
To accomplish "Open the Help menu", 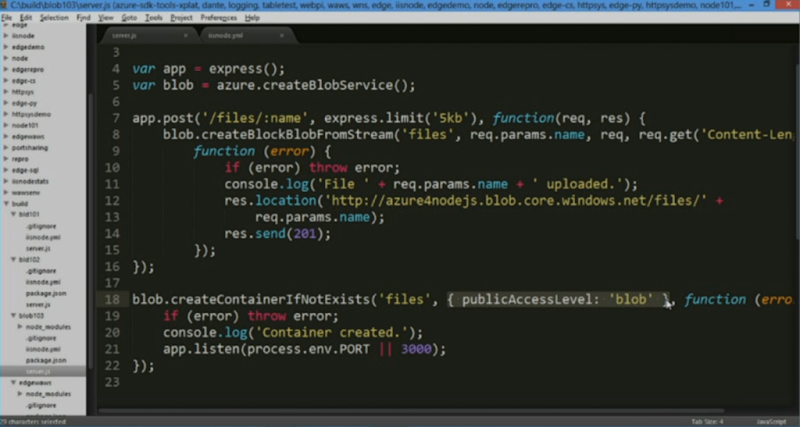I will pos(252,18).
